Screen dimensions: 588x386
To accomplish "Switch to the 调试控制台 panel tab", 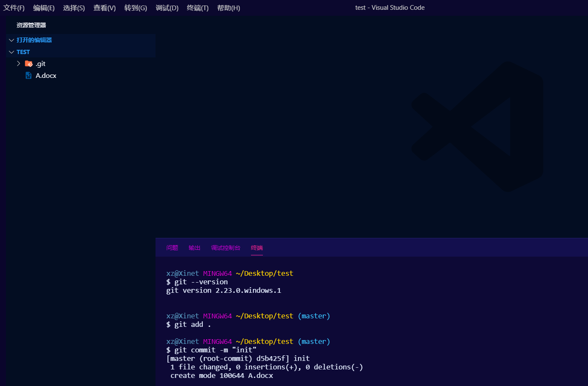I will [x=225, y=248].
